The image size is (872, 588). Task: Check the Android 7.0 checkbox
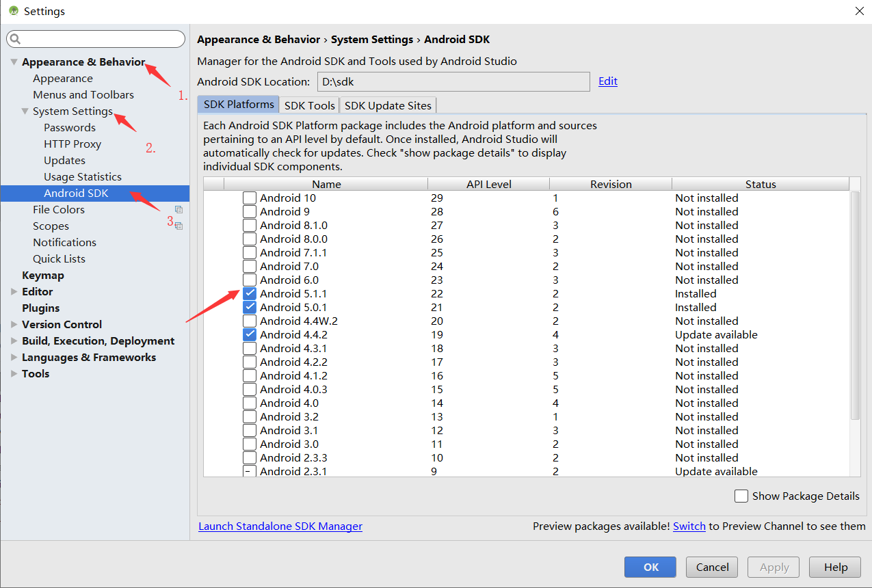(250, 267)
